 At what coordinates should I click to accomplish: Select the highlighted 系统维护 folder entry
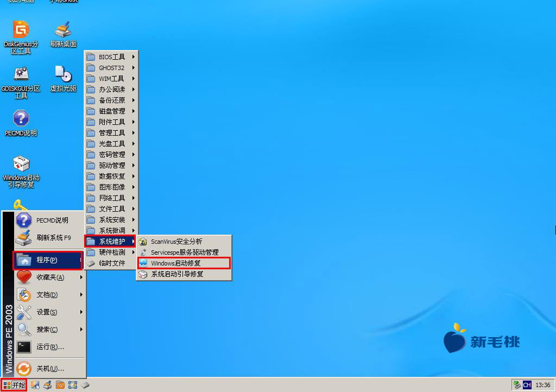point(110,242)
